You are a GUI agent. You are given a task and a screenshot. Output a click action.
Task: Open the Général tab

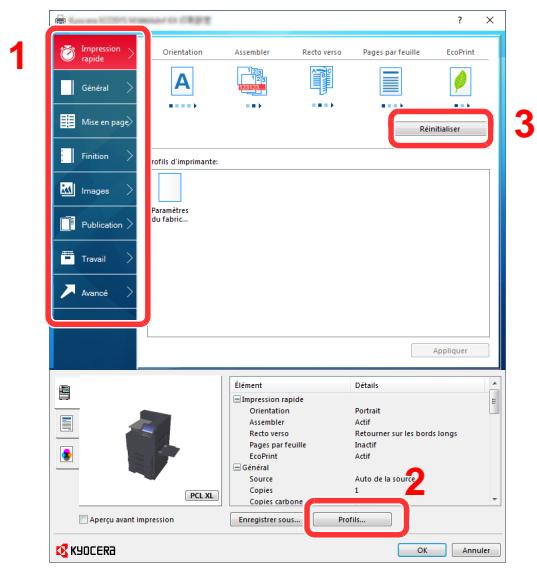[95, 87]
